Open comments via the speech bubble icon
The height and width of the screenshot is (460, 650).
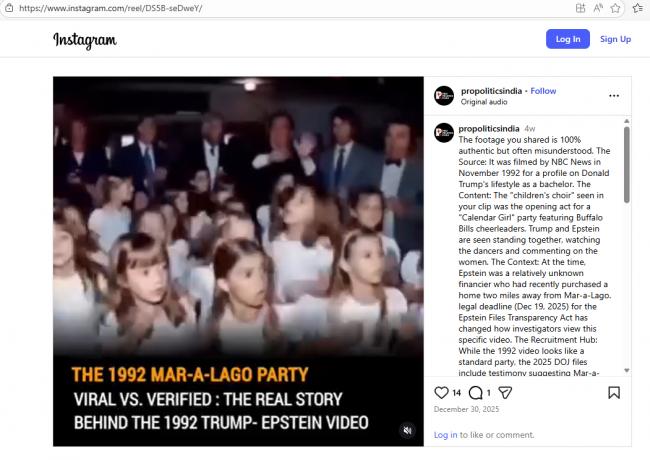[x=475, y=392]
